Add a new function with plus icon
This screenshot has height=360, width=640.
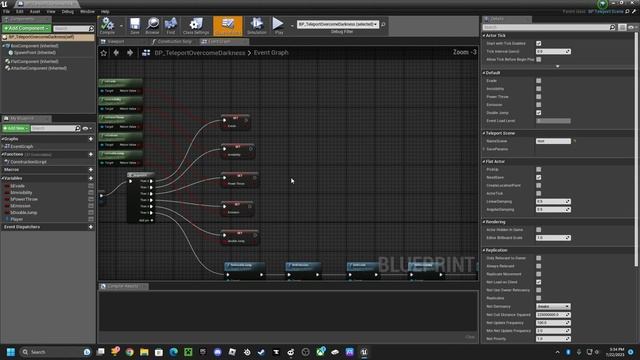91,154
